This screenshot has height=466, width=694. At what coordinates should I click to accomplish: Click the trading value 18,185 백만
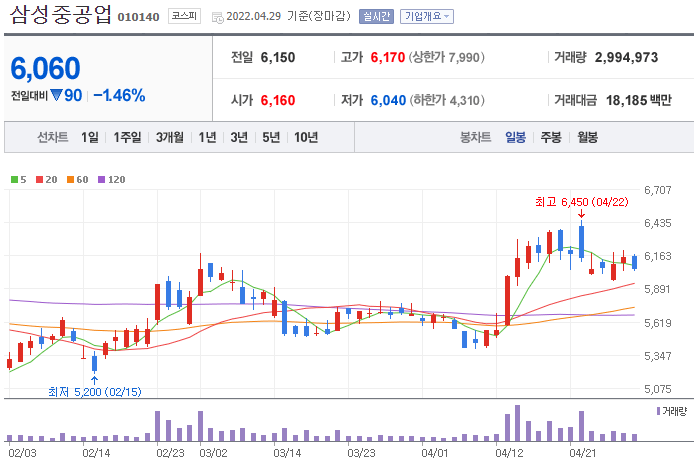(638, 100)
